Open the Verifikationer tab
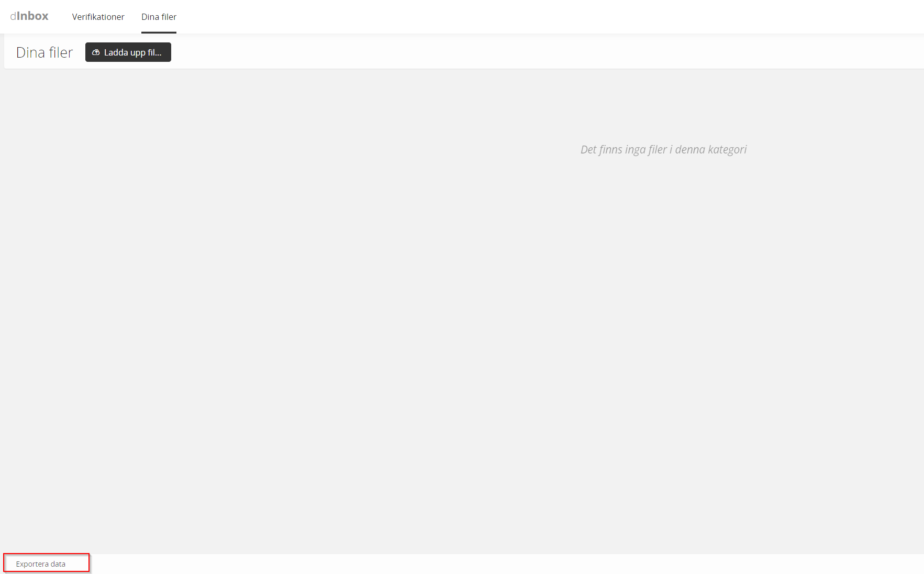Viewport: 924px width, 574px height. tap(98, 17)
